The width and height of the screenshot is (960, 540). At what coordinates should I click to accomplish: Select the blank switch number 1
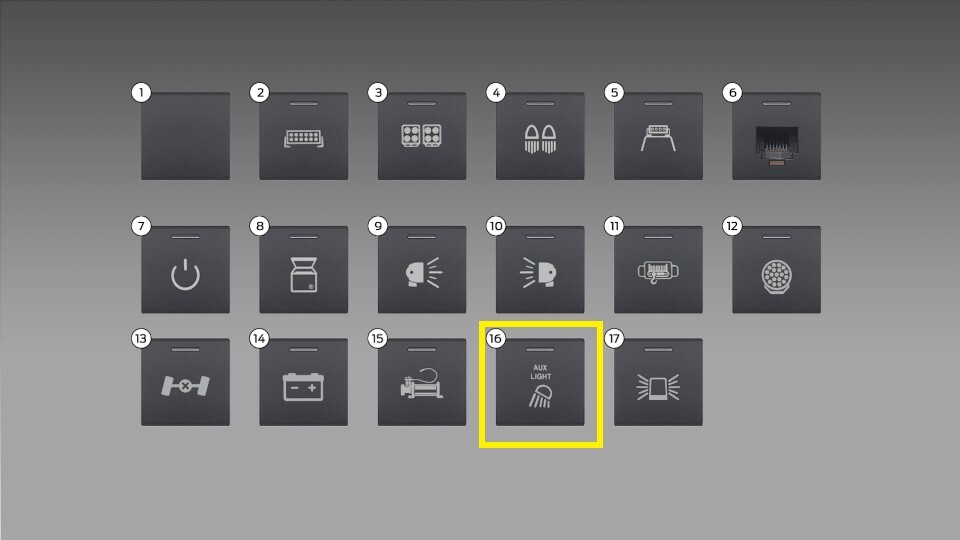point(186,136)
